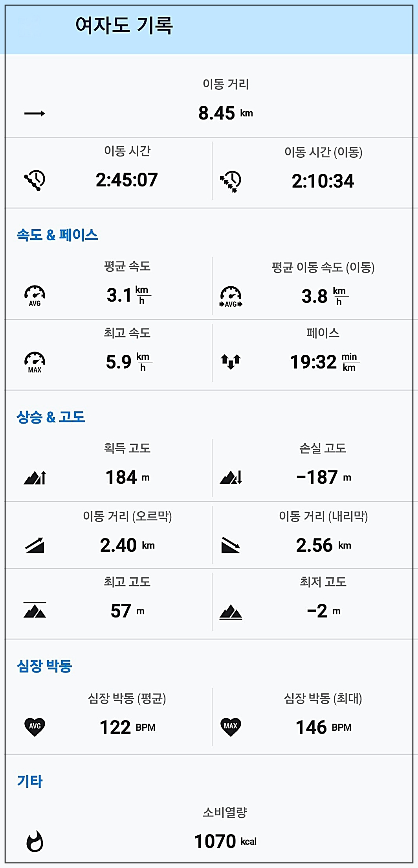The width and height of the screenshot is (418, 868).
Task: Click the elevation loss mountain icon
Action: pyautogui.click(x=231, y=477)
